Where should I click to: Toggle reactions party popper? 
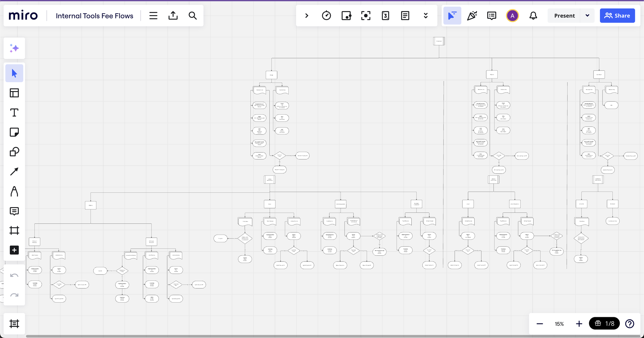pyautogui.click(x=472, y=16)
